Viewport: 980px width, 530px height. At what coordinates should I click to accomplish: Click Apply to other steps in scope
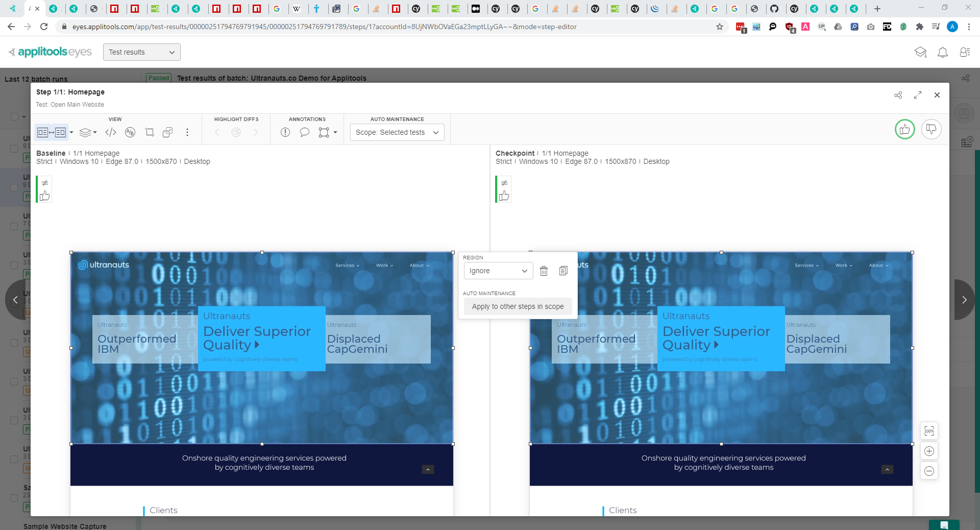[518, 307]
